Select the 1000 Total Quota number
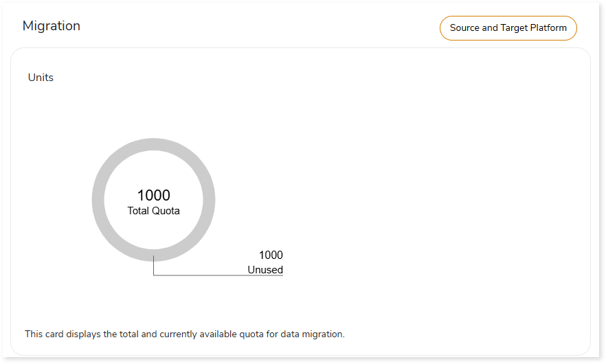The image size is (606, 364). [x=153, y=195]
